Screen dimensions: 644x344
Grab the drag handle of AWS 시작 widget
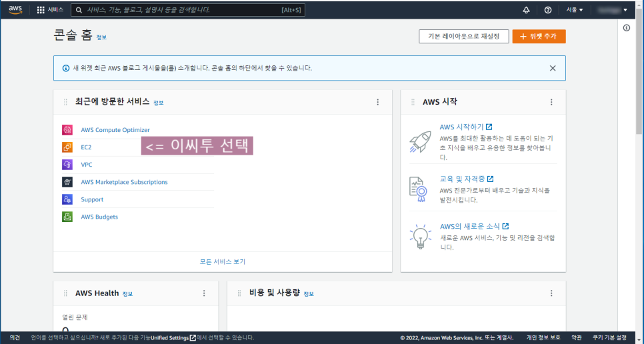coord(413,102)
